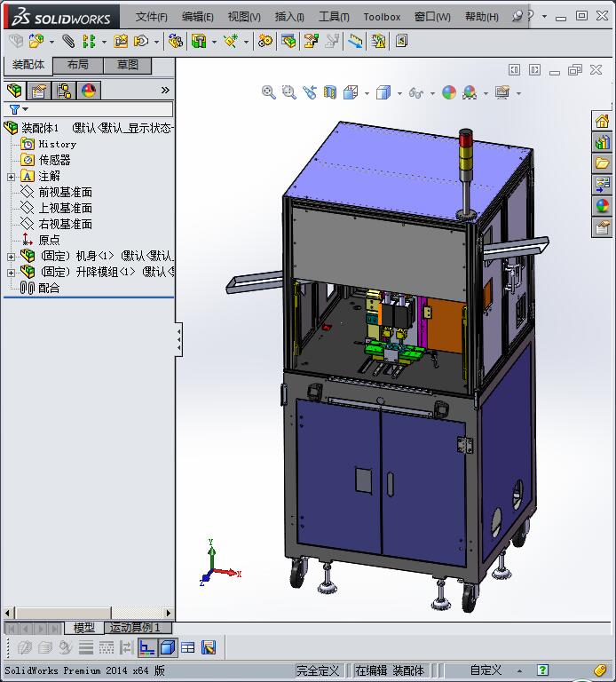Select 上视基准面 in the feature tree
The image size is (616, 682).
point(65,208)
